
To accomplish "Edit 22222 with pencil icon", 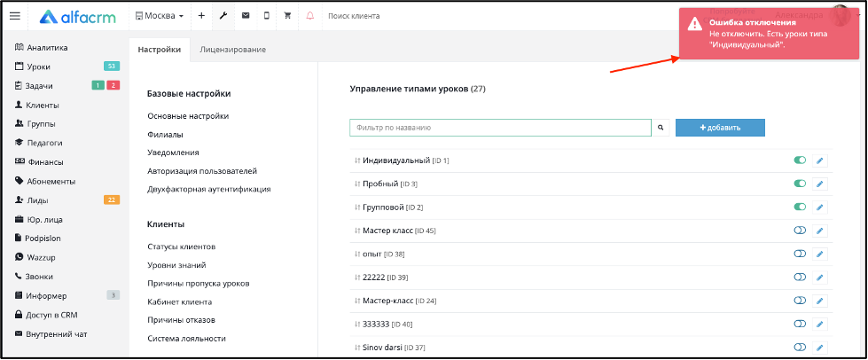I will click(820, 277).
